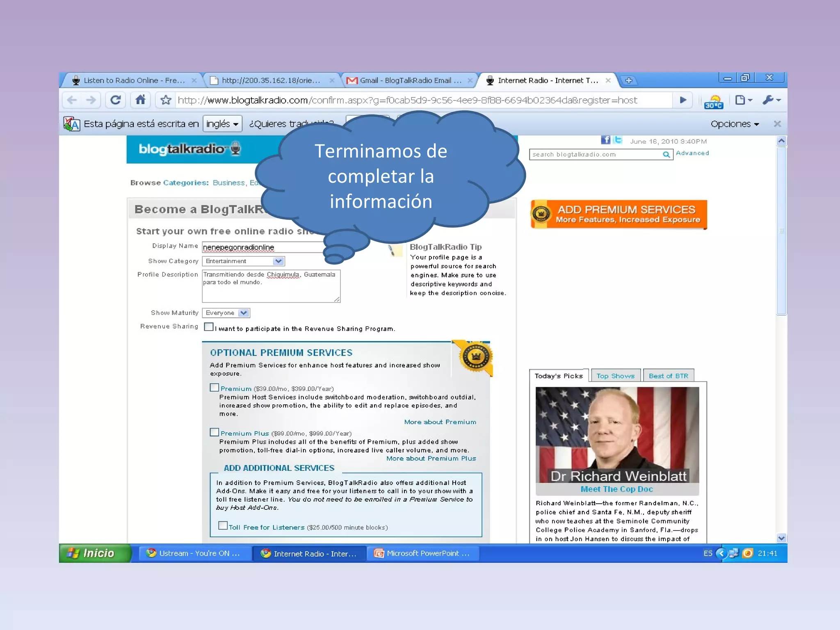This screenshot has width=840, height=630.
Task: Click the browser address bar
Action: pyautogui.click(x=422, y=100)
